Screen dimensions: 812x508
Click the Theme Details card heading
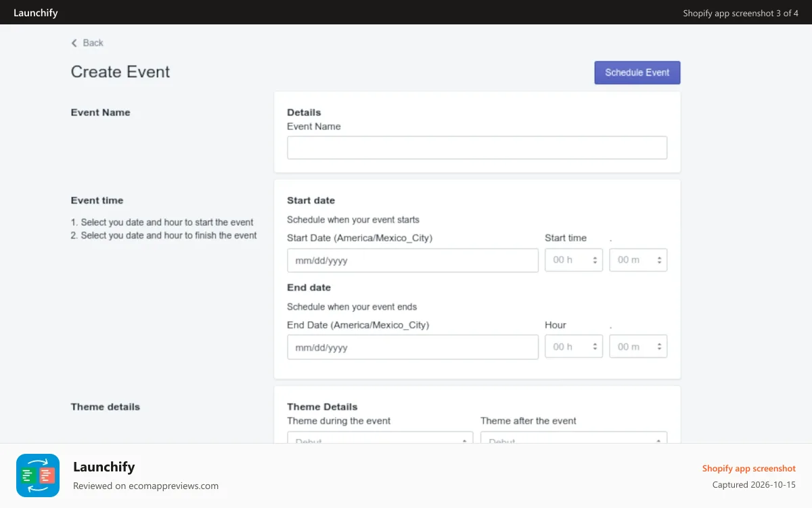(x=322, y=407)
